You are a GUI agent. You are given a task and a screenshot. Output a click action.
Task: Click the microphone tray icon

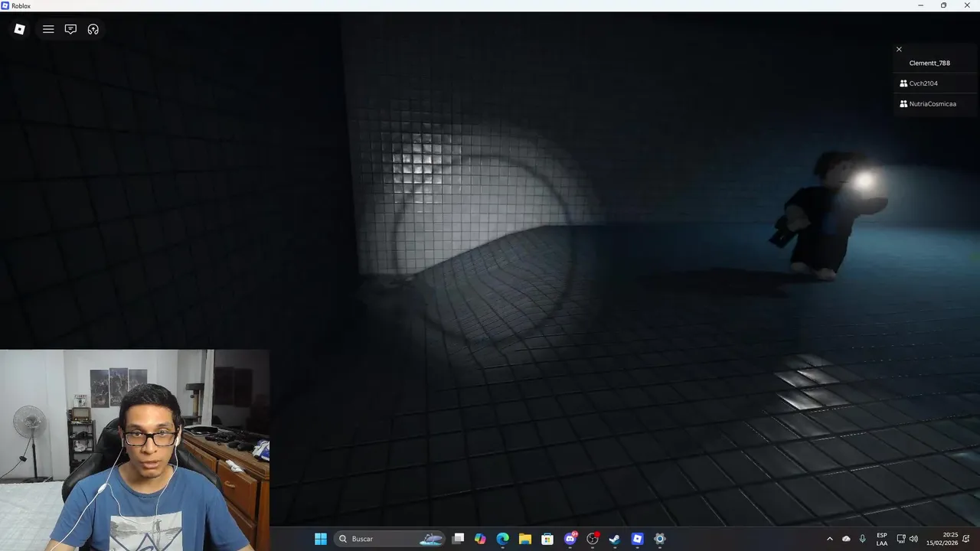[x=863, y=539]
